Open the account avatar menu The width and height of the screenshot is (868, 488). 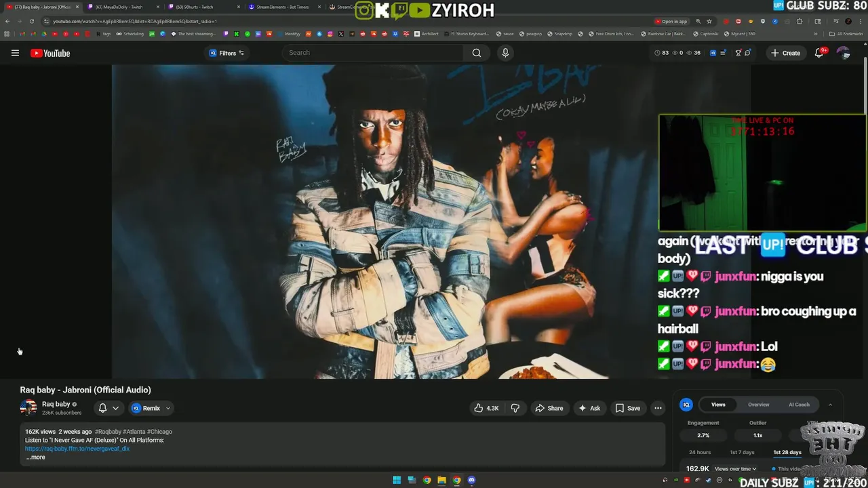[x=843, y=53]
